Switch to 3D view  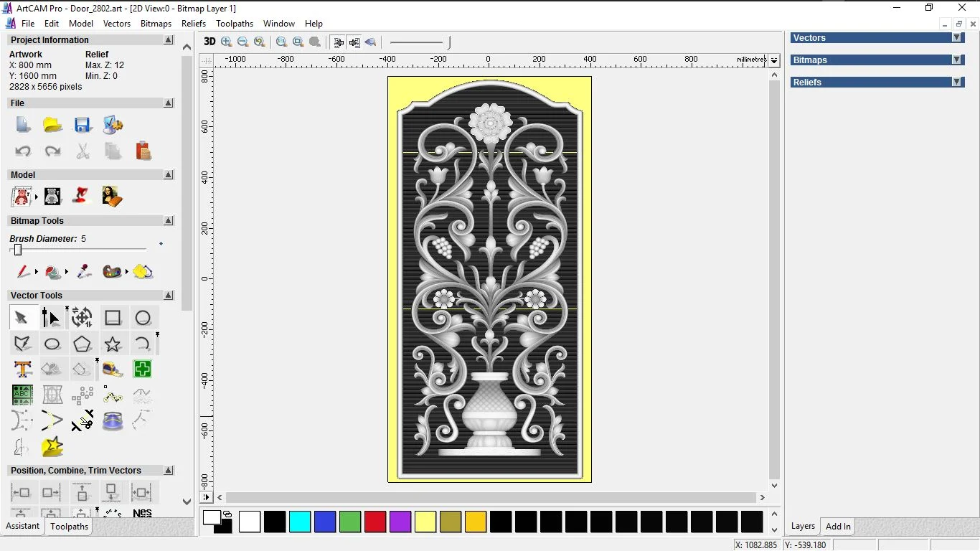(209, 42)
